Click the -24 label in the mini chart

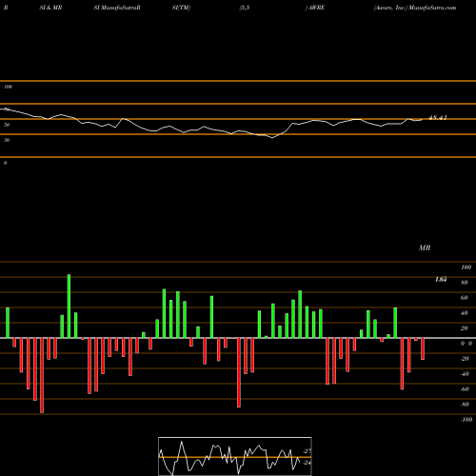pyautogui.click(x=307, y=463)
